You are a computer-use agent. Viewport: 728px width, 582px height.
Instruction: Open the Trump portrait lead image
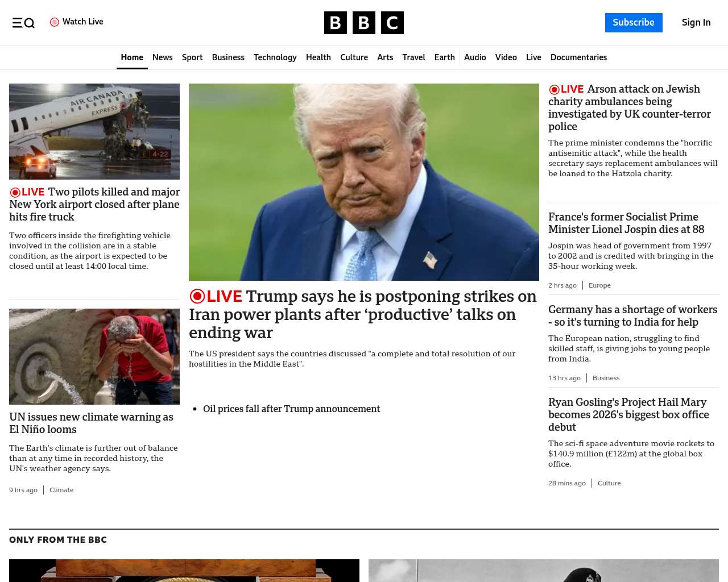click(x=364, y=182)
